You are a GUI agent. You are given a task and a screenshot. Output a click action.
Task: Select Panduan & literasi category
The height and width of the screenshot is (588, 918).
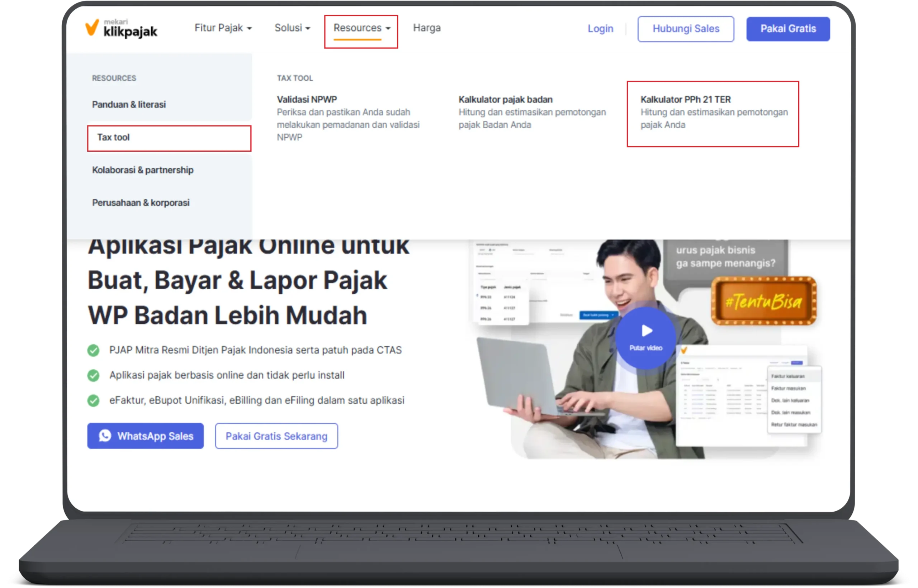(129, 105)
